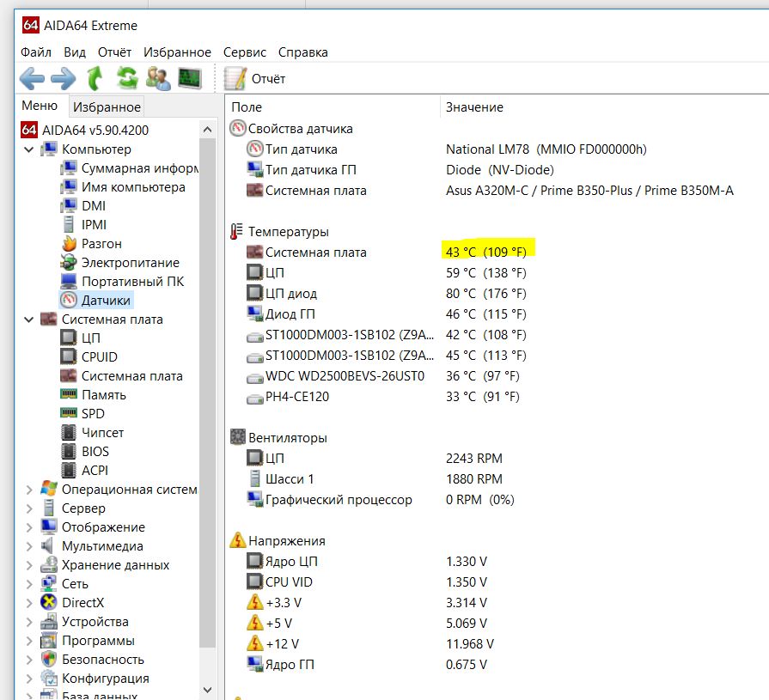
Task: Open the BIOS tree item
Action: coord(84,452)
